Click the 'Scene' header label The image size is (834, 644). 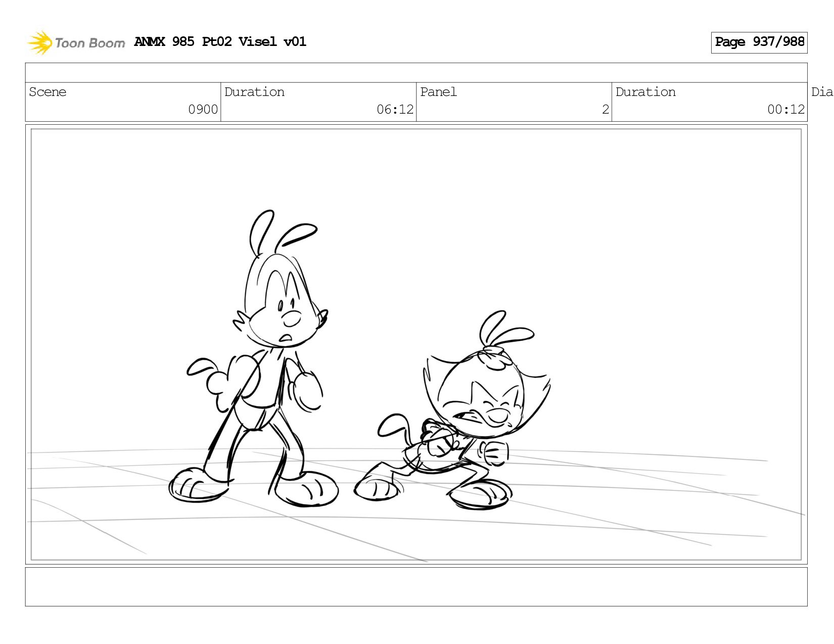[48, 92]
